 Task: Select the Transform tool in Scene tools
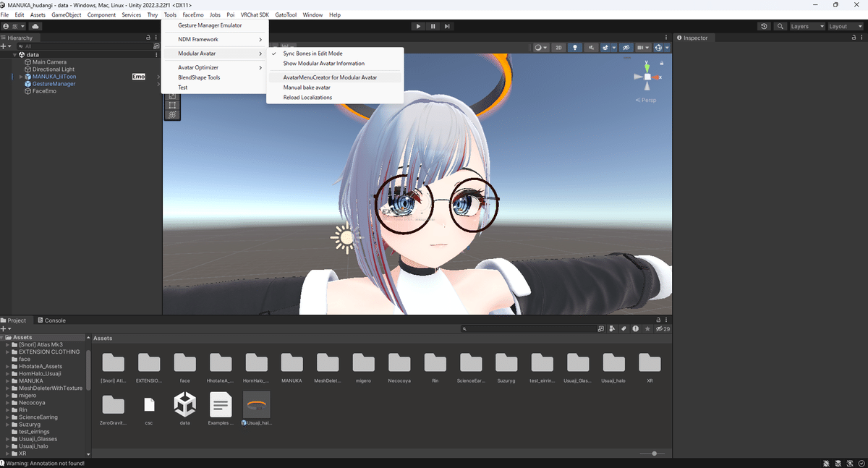[x=172, y=115]
